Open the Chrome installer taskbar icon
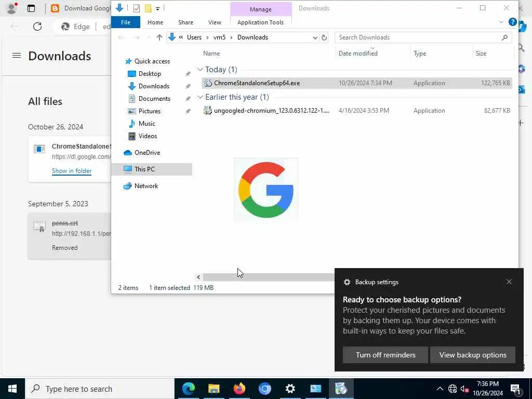Screen dimensions: 532x399 point(341,389)
